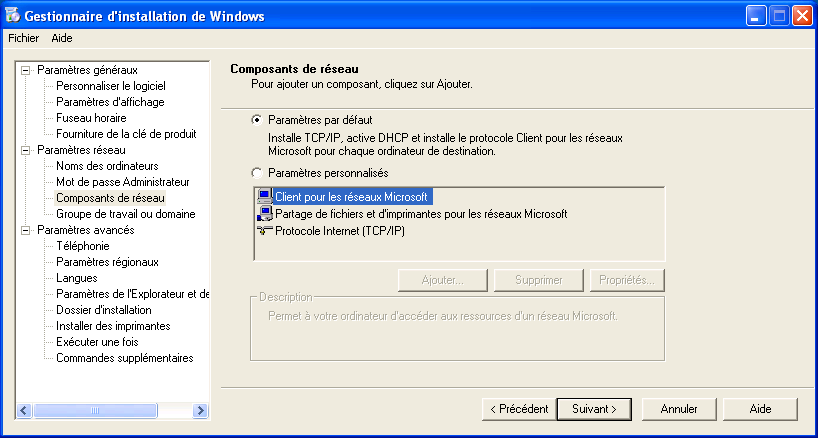Click the Supprimer button

[538, 280]
